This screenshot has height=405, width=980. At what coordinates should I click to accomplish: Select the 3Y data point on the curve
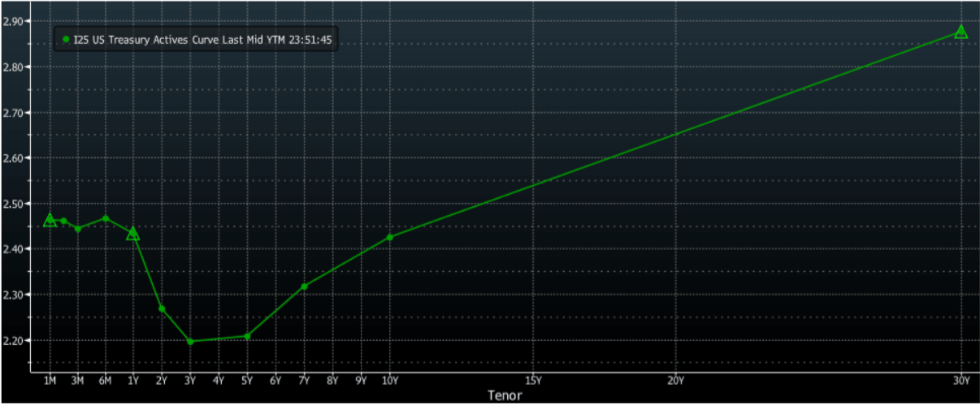coord(190,342)
